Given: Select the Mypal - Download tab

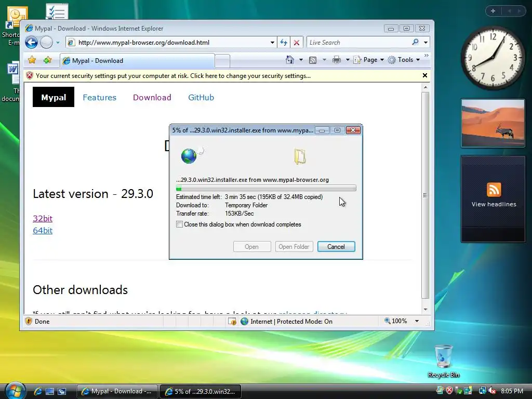Looking at the screenshot, I should 137,61.
